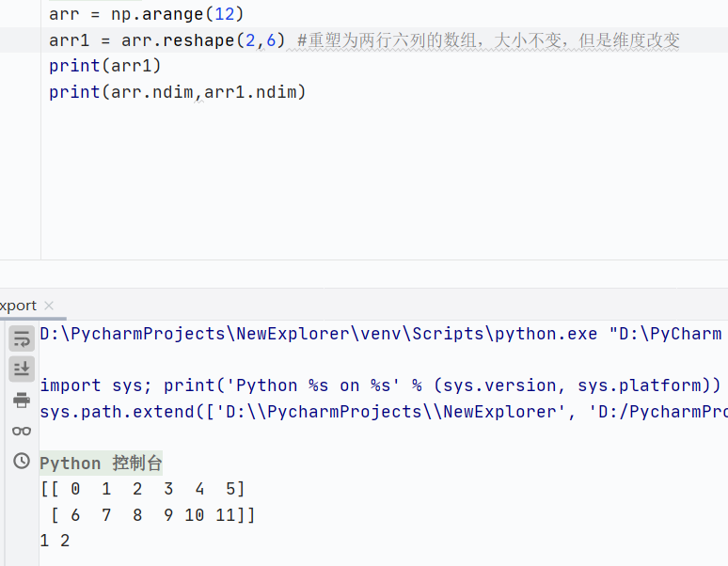Open console command history clock icon
Viewport: 728px width, 566px height.
(x=21, y=461)
